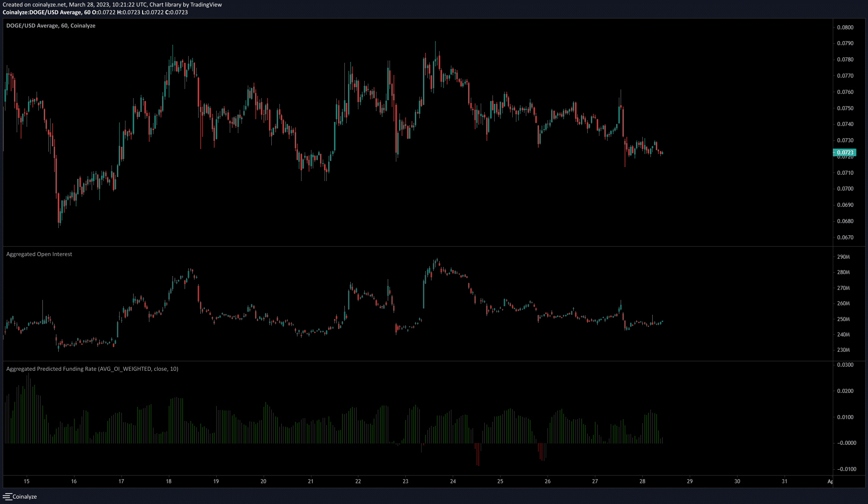Viewport: 868px width, 504px height.
Task: Click date label 30 on time axis
Action: [737, 481]
